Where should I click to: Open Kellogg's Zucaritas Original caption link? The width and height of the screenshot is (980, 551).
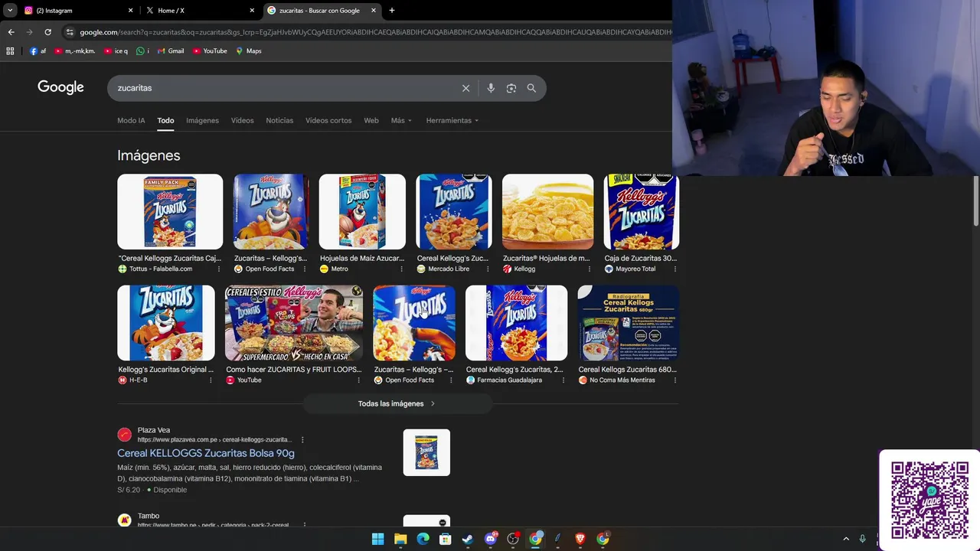click(165, 370)
